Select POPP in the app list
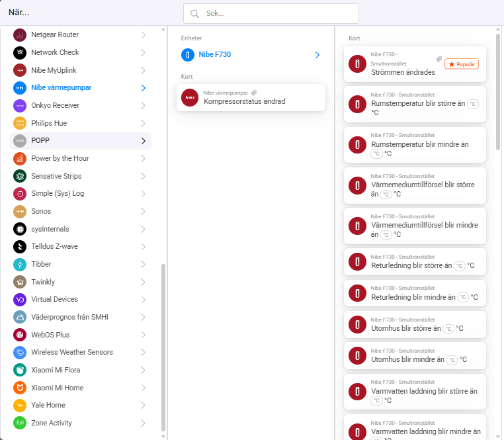Viewport: 504px width, 440px height. click(80, 141)
